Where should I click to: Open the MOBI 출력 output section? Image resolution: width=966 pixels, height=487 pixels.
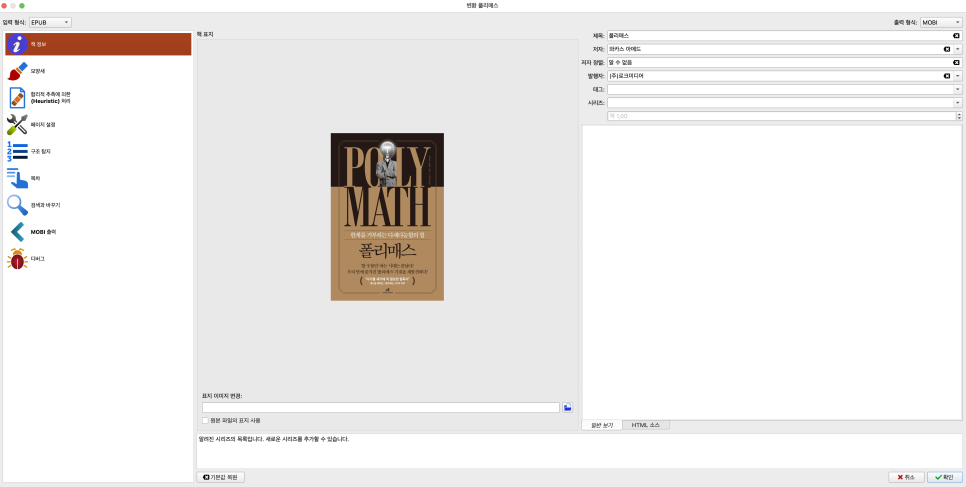point(99,232)
